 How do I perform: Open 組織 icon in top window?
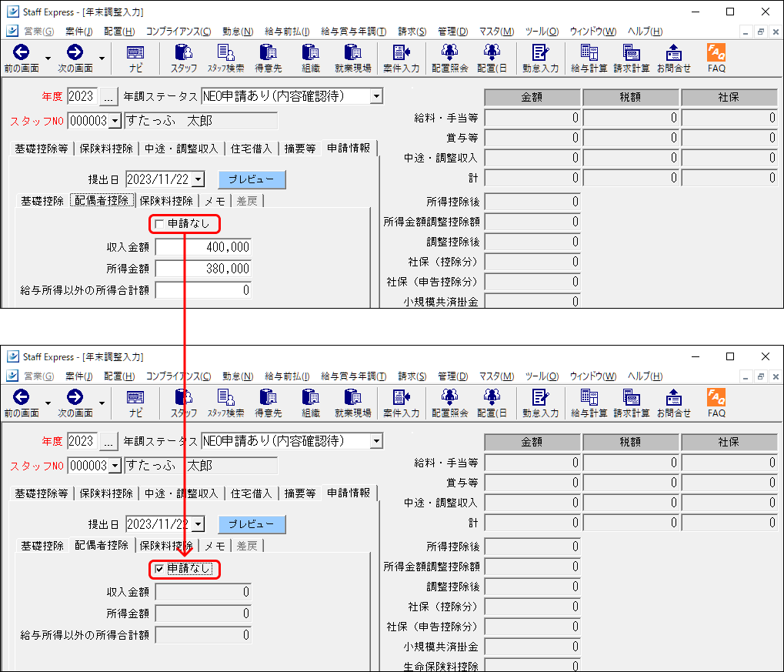pyautogui.click(x=311, y=59)
